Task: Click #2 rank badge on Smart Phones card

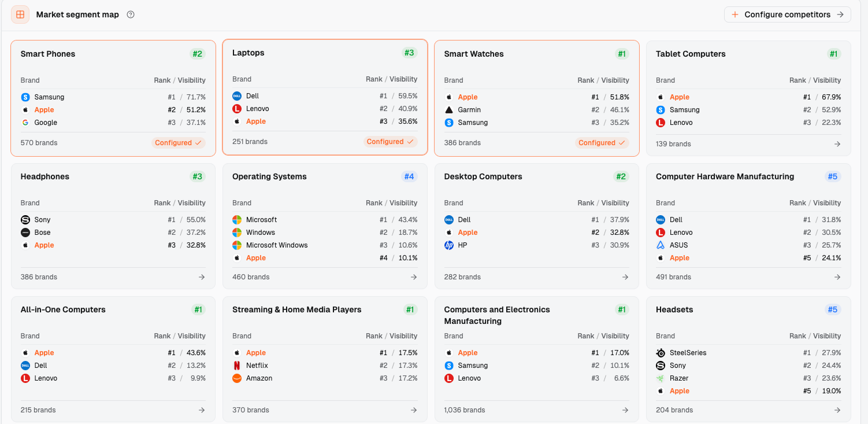Action: click(x=198, y=54)
